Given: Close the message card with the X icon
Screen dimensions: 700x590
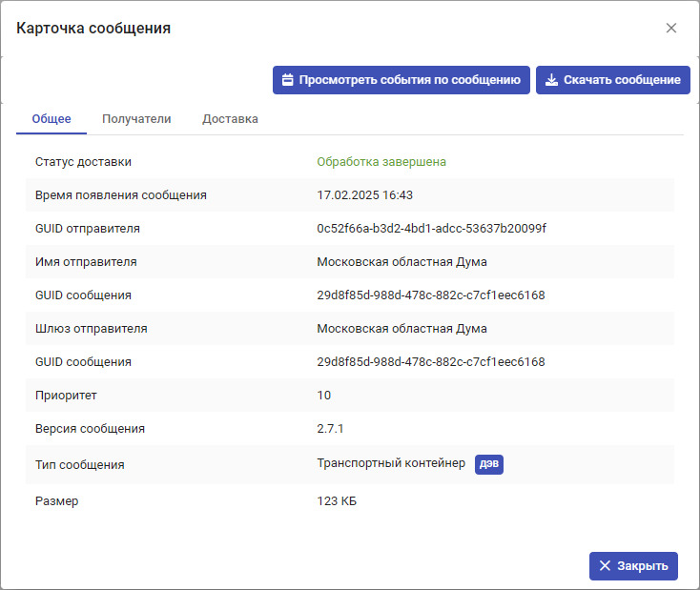Looking at the screenshot, I should tap(671, 28).
